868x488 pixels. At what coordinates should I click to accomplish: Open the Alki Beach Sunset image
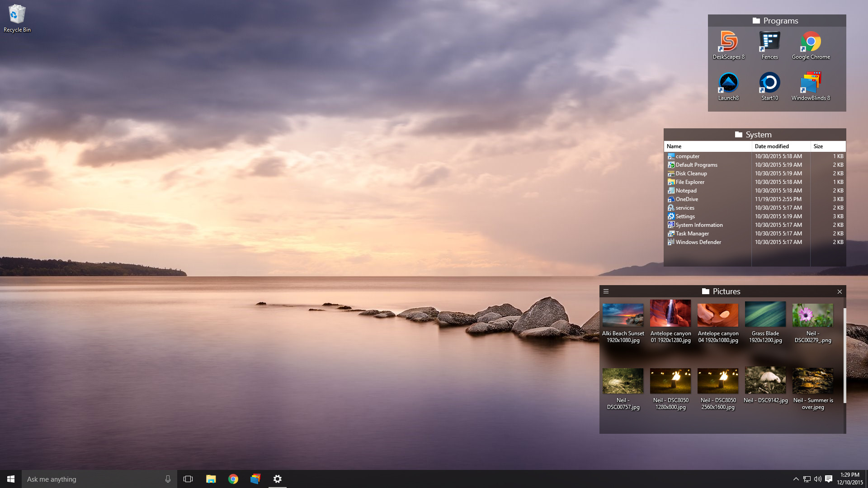pos(623,315)
